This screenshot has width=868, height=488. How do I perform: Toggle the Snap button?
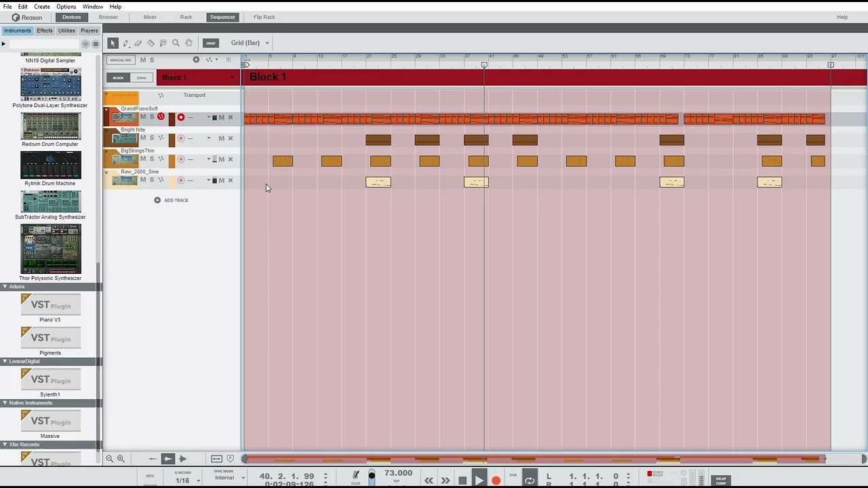[x=211, y=43]
